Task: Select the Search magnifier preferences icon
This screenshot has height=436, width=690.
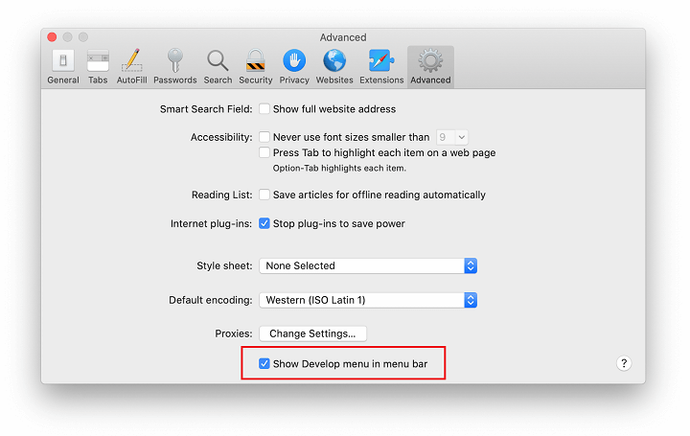Action: coord(217,66)
